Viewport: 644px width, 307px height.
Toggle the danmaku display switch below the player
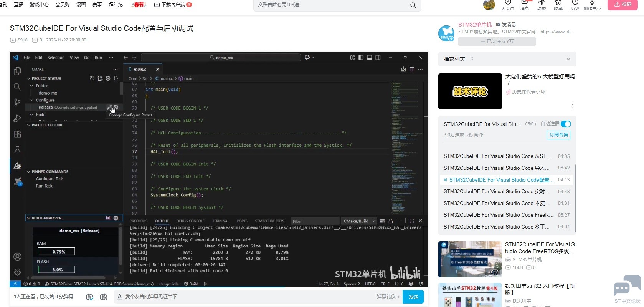89,297
